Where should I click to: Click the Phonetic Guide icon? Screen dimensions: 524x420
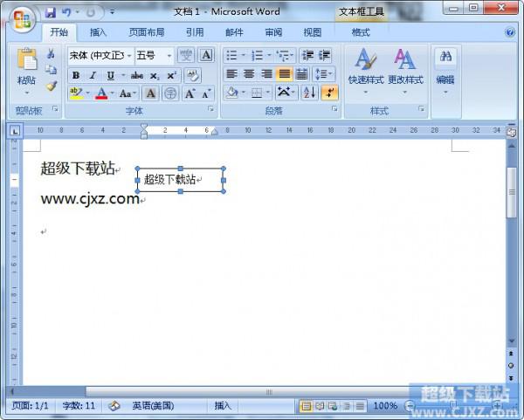pos(186,55)
